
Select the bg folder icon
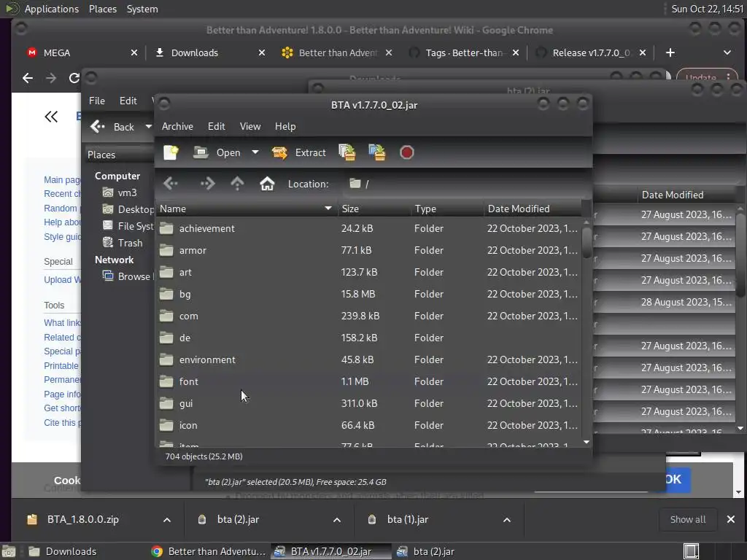pos(166,294)
